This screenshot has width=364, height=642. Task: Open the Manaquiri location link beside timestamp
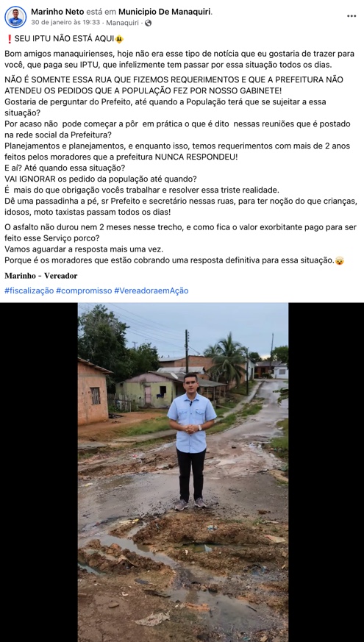[x=122, y=24]
